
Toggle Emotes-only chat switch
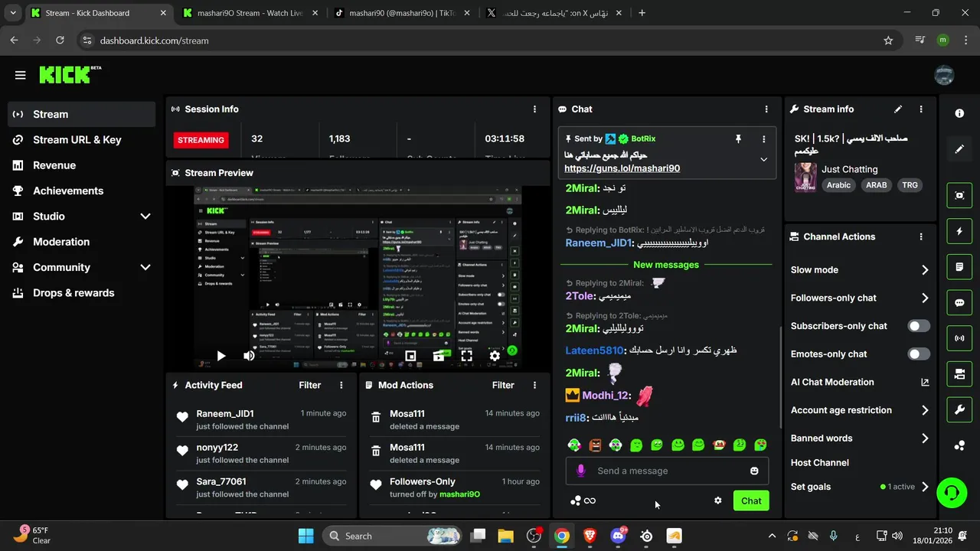tap(919, 354)
